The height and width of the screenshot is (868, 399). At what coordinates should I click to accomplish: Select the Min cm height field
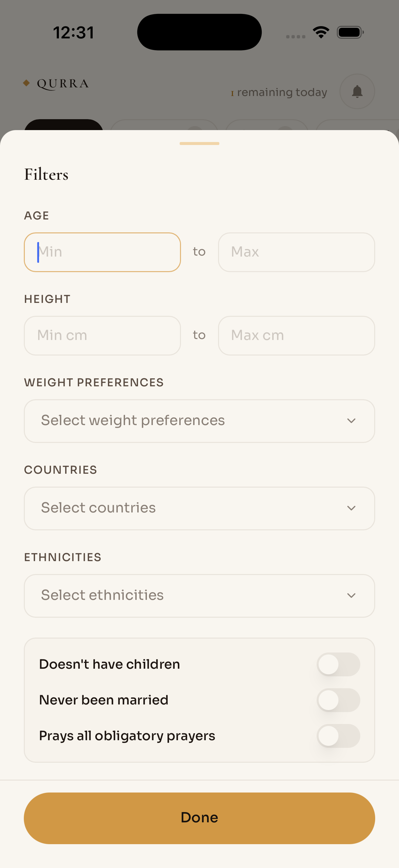point(102,335)
